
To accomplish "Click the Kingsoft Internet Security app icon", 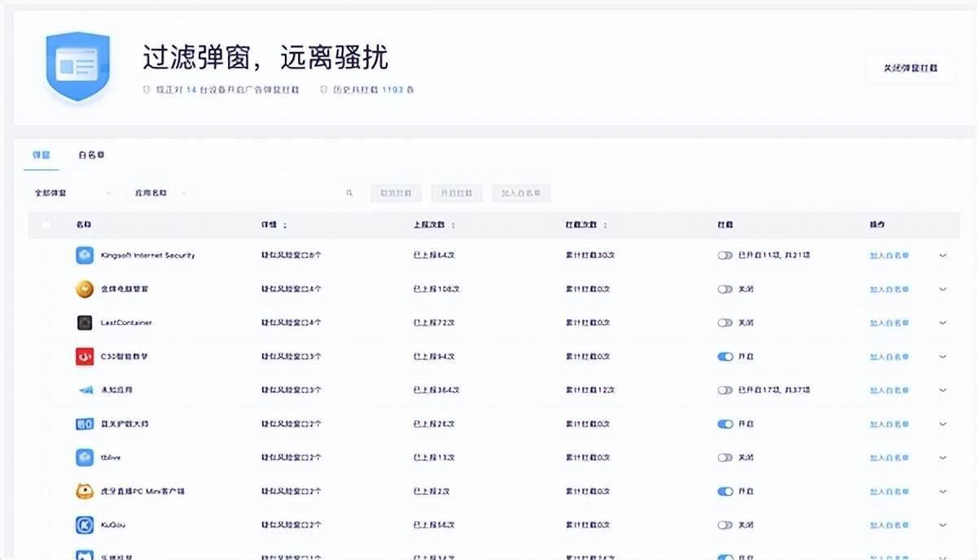I will tap(84, 255).
